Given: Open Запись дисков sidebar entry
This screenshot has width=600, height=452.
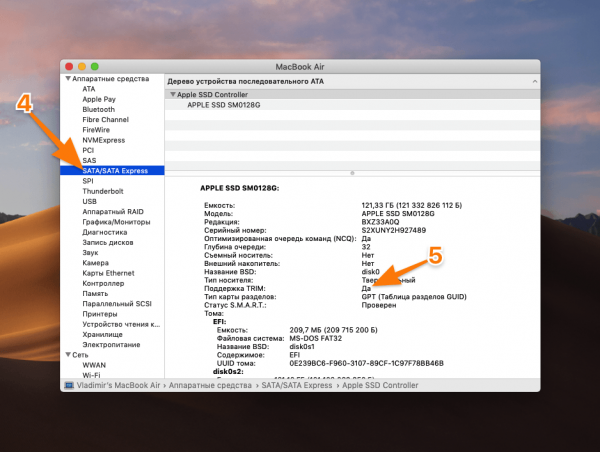Looking at the screenshot, I should pos(108,242).
